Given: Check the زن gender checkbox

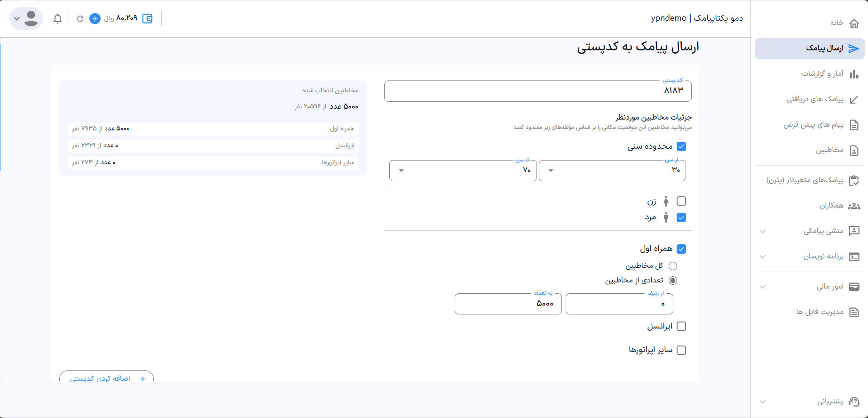Looking at the screenshot, I should [x=681, y=201].
